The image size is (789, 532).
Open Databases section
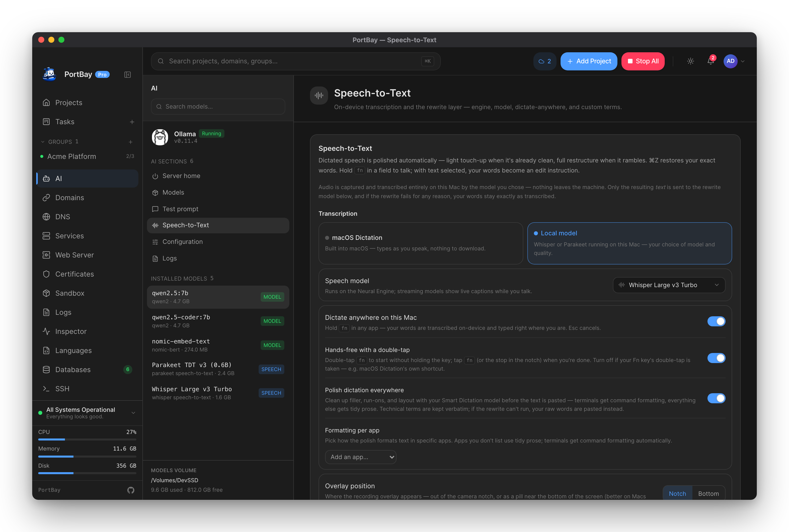click(87, 370)
